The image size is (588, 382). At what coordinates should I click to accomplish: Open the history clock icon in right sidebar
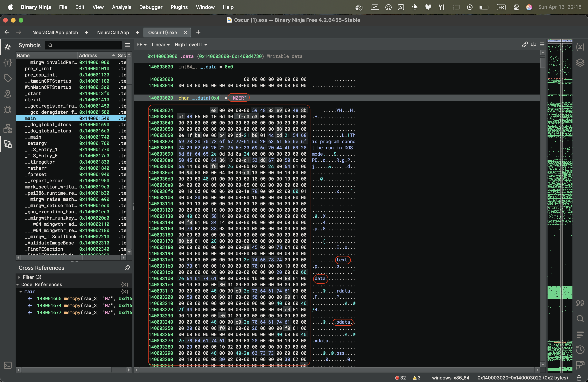(x=580, y=350)
